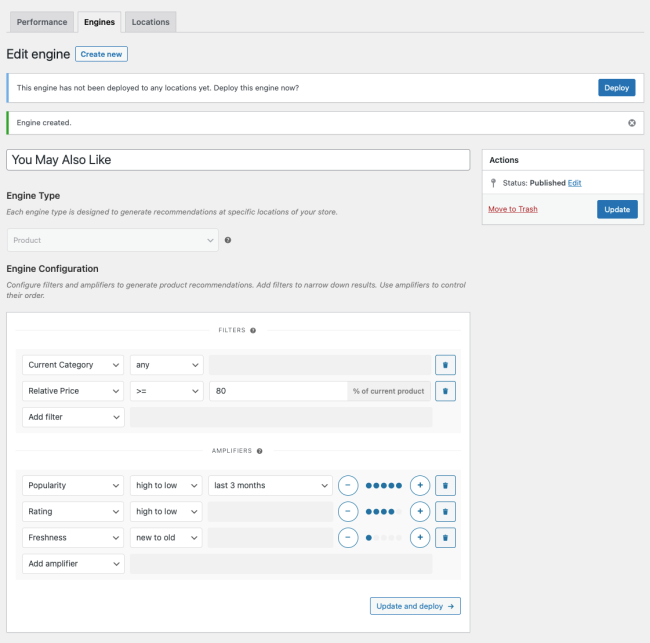
Task: Set Freshness weight using the dots slider
Action: 384,537
